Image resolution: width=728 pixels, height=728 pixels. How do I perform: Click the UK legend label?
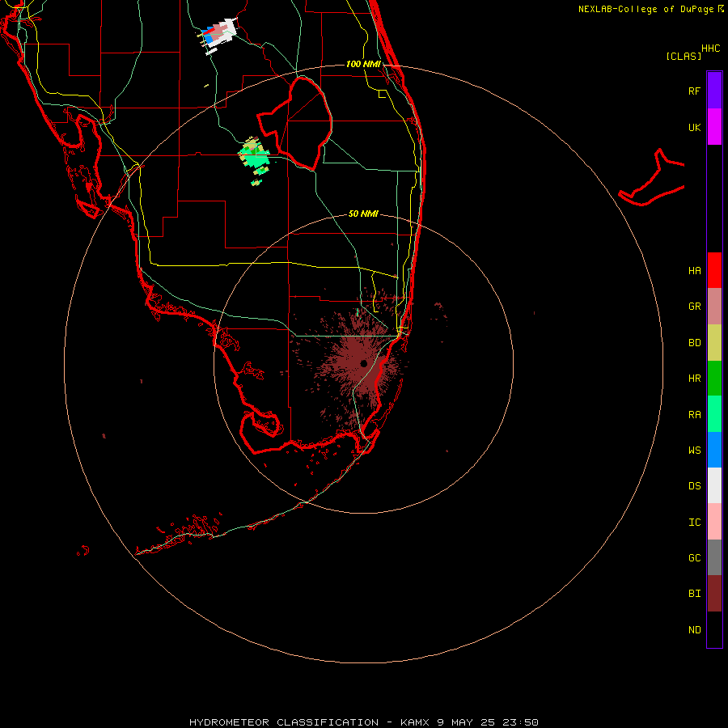(x=694, y=127)
